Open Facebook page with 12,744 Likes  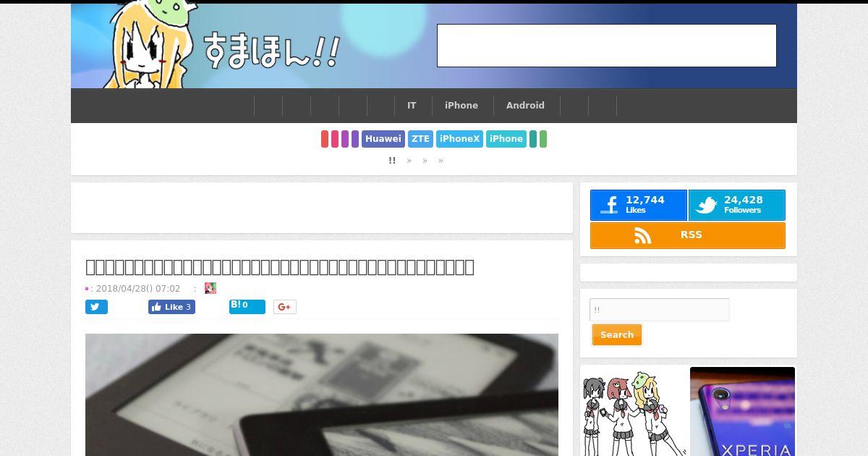coord(639,206)
